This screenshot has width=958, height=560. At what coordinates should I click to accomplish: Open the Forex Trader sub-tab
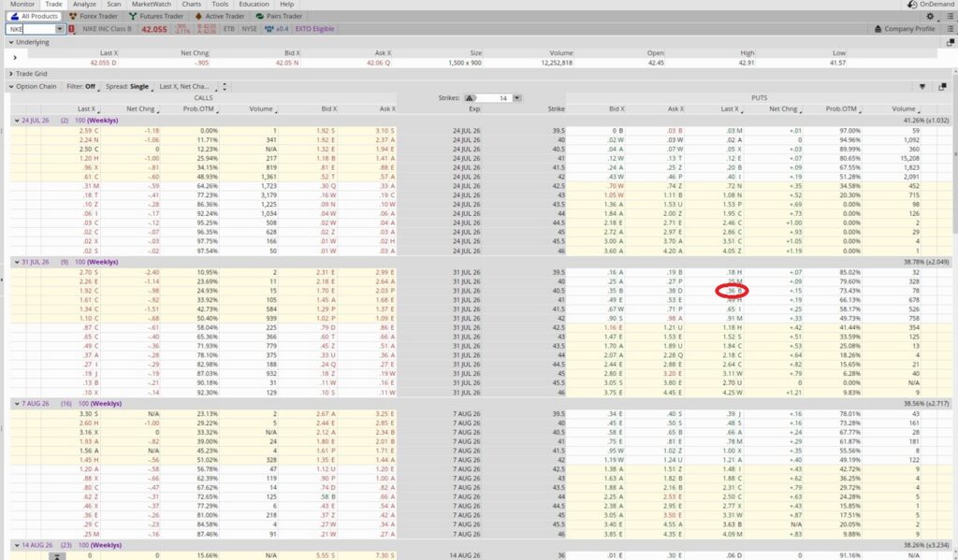click(x=93, y=17)
